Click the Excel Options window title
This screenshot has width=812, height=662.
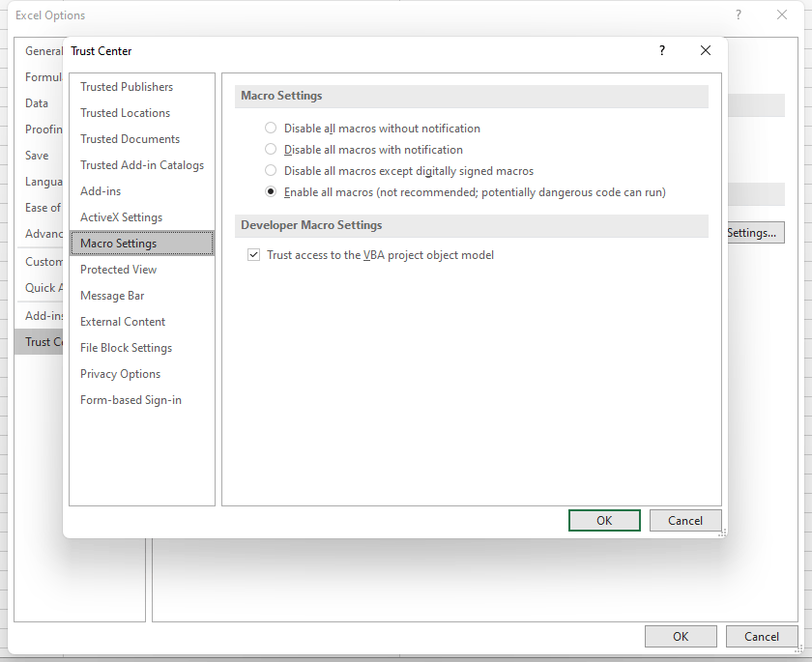pyautogui.click(x=50, y=15)
